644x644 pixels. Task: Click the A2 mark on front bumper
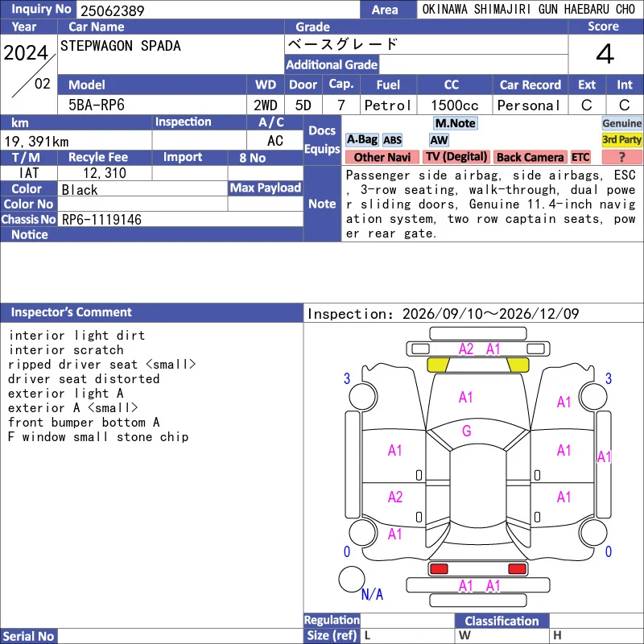(466, 349)
